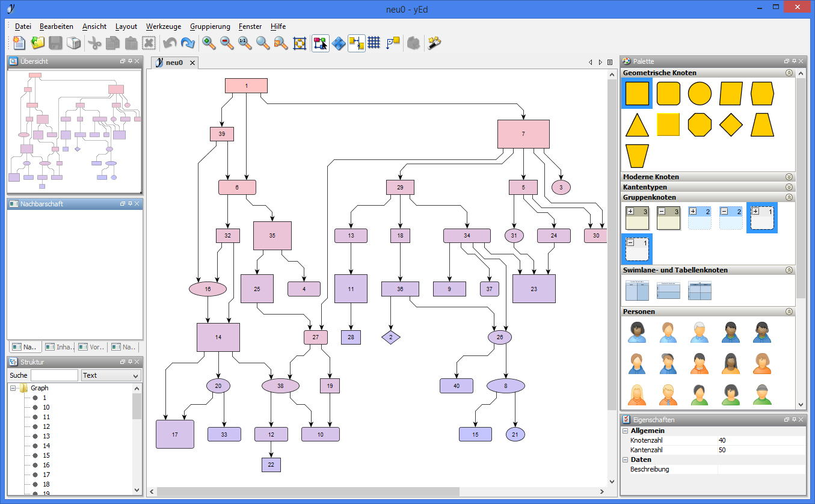Click the Paste clipboard icon
The height and width of the screenshot is (504, 815).
pyautogui.click(x=131, y=43)
